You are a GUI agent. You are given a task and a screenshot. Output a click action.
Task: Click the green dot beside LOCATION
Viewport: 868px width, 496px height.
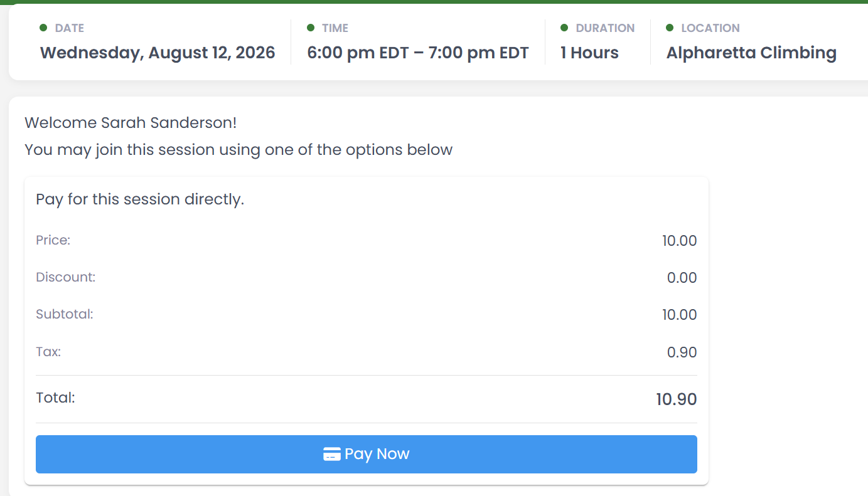(670, 28)
